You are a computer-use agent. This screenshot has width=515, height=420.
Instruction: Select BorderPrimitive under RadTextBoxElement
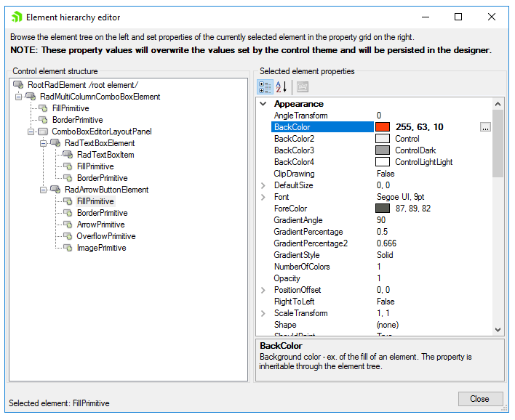tap(102, 178)
